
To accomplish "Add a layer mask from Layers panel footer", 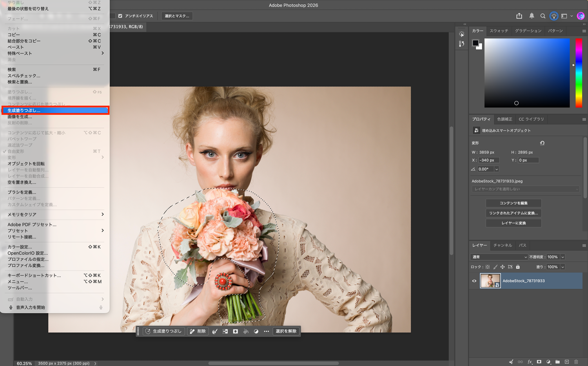I will [x=539, y=362].
